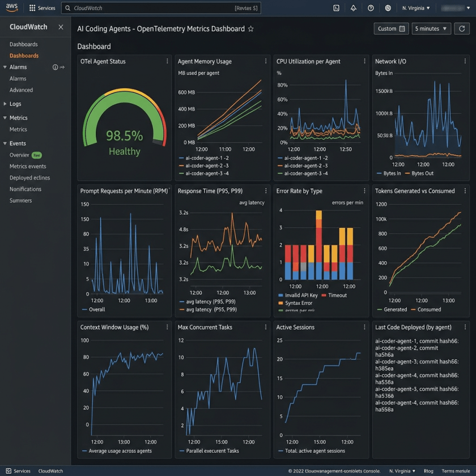Toggle Generated legend in Tokens chart

(x=392, y=309)
